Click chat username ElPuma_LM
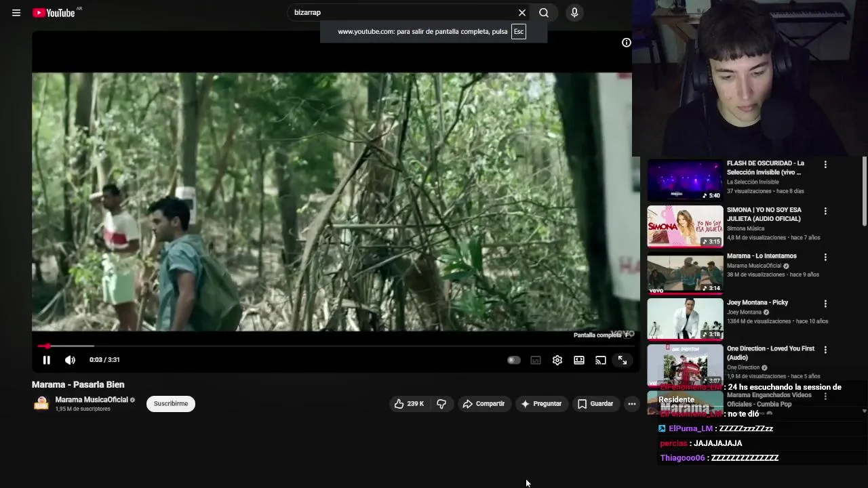Viewport: 868px width, 488px height. tap(690, 428)
